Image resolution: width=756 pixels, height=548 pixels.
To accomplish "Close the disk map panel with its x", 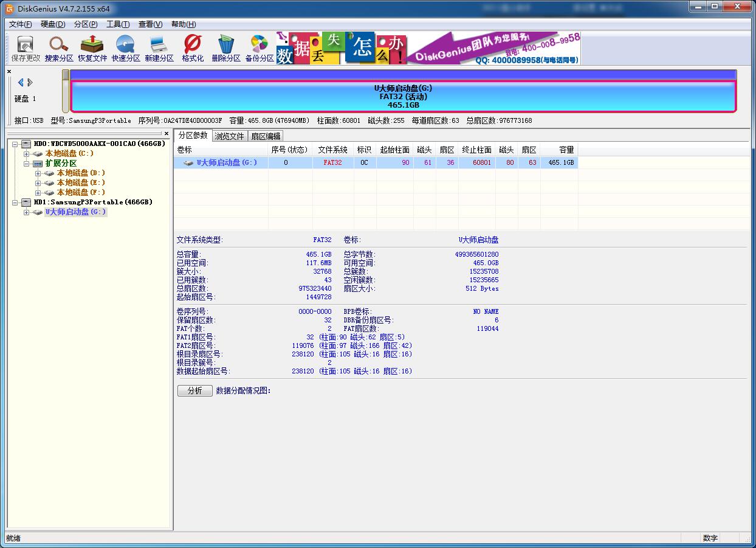I will click(x=9, y=72).
